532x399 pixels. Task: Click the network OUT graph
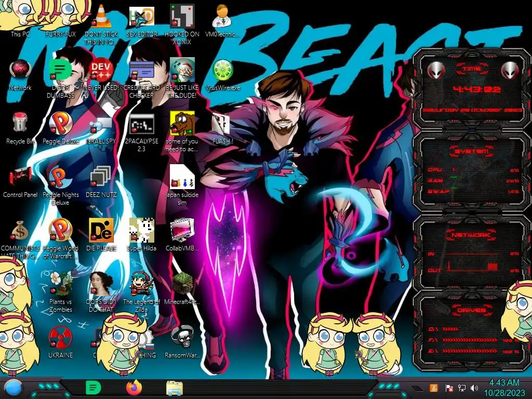click(473, 268)
